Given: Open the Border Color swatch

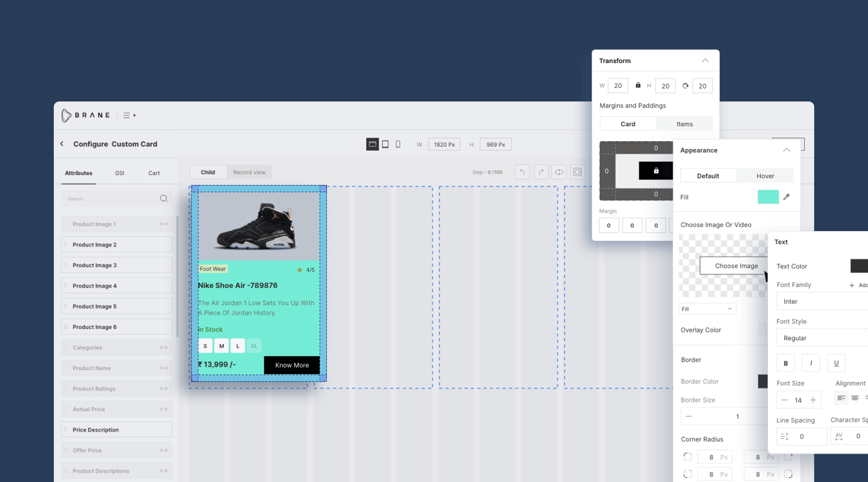Looking at the screenshot, I should coord(763,381).
